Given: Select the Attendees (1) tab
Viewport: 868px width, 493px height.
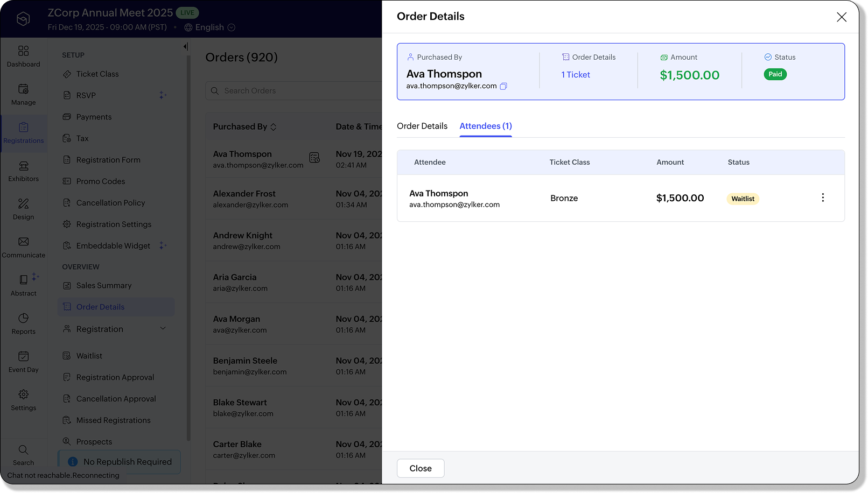Looking at the screenshot, I should tap(485, 126).
